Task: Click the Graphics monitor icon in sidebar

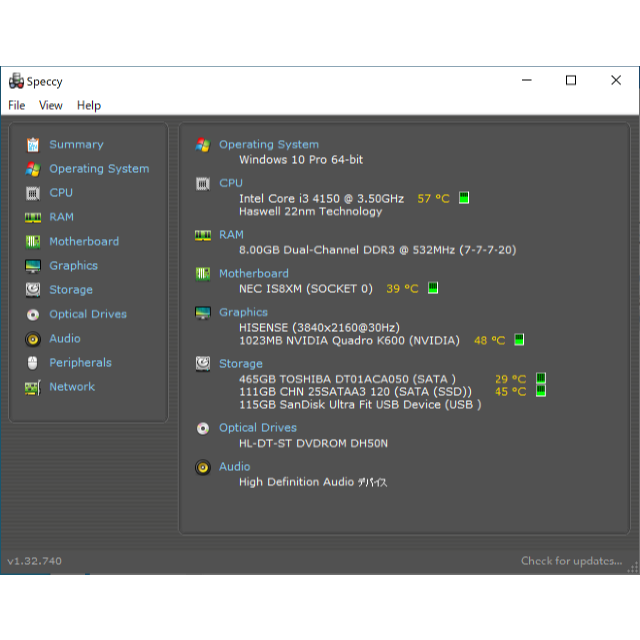Action: [x=33, y=266]
